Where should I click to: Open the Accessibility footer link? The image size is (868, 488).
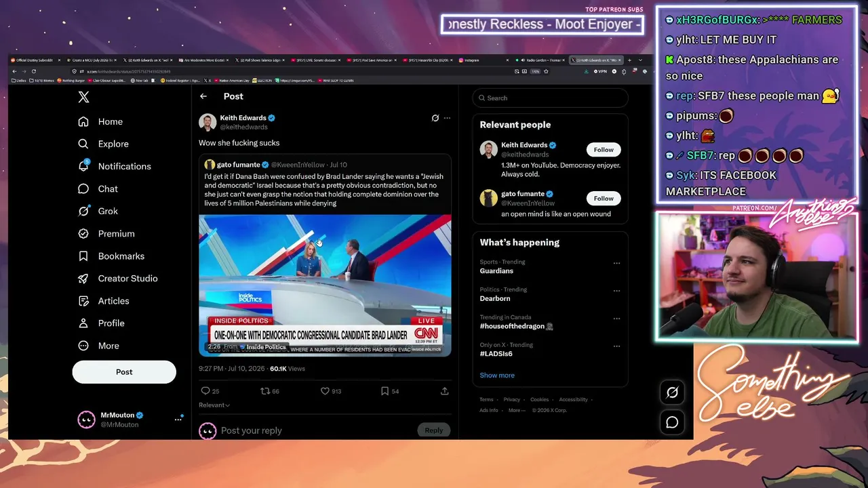pos(573,400)
